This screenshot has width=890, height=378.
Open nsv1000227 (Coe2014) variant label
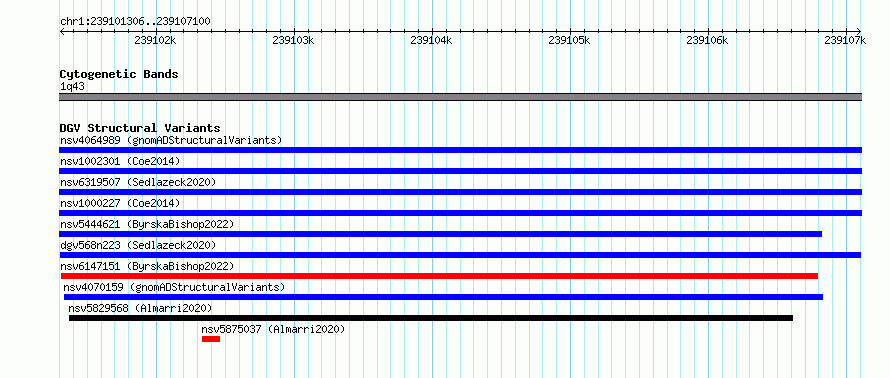(x=120, y=203)
